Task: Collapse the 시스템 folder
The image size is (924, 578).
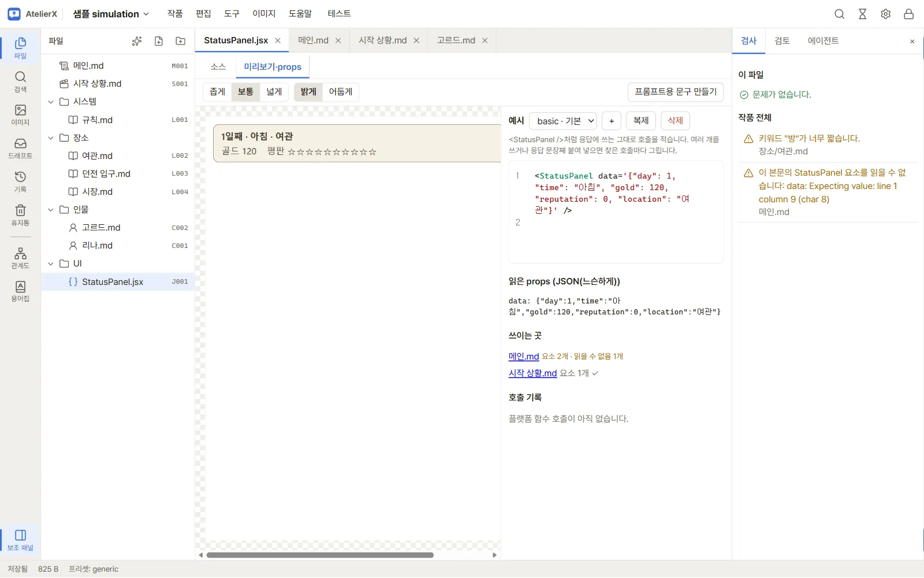Action: click(51, 102)
